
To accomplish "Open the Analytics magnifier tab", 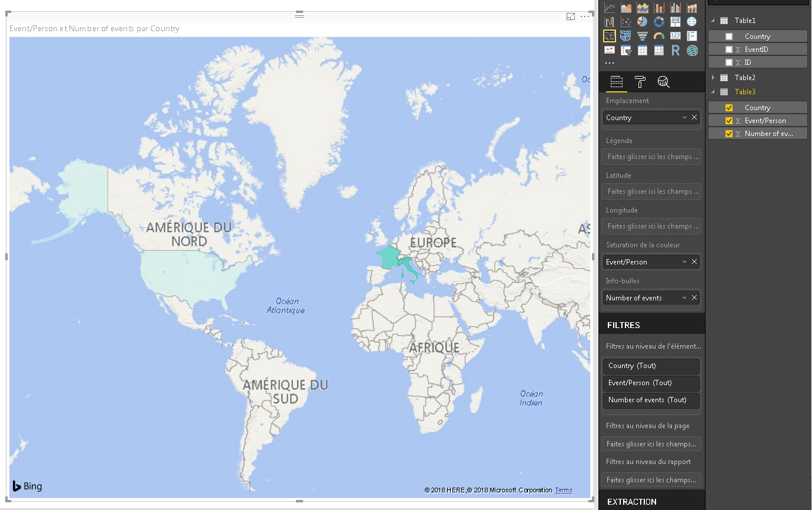I will (x=663, y=82).
